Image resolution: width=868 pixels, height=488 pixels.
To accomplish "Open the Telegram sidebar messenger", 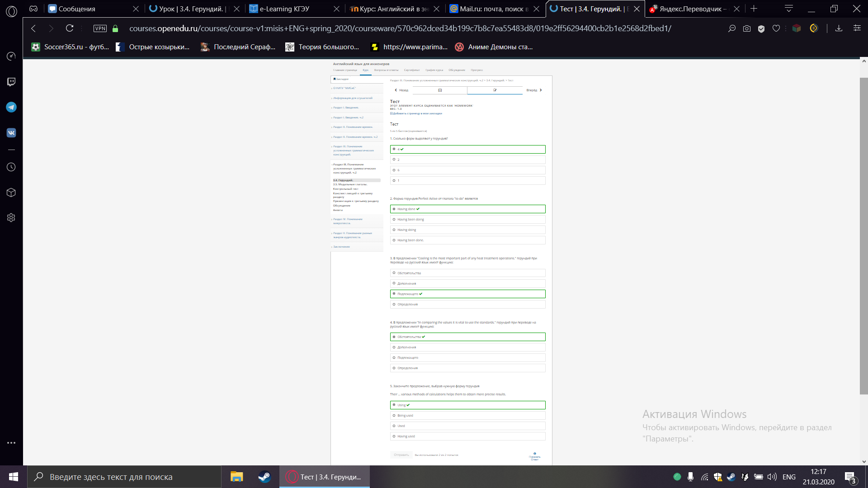I will point(11,107).
